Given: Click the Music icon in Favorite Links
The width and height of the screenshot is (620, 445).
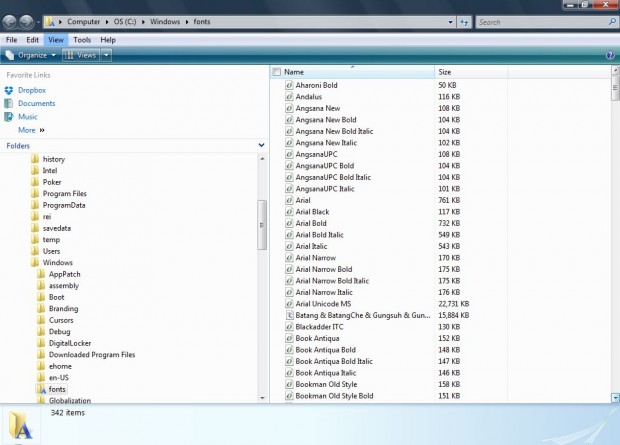Looking at the screenshot, I should (x=9, y=117).
